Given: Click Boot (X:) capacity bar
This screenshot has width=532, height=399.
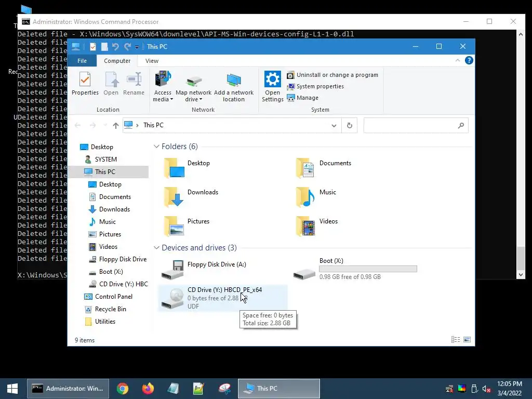Looking at the screenshot, I should click(x=368, y=269).
